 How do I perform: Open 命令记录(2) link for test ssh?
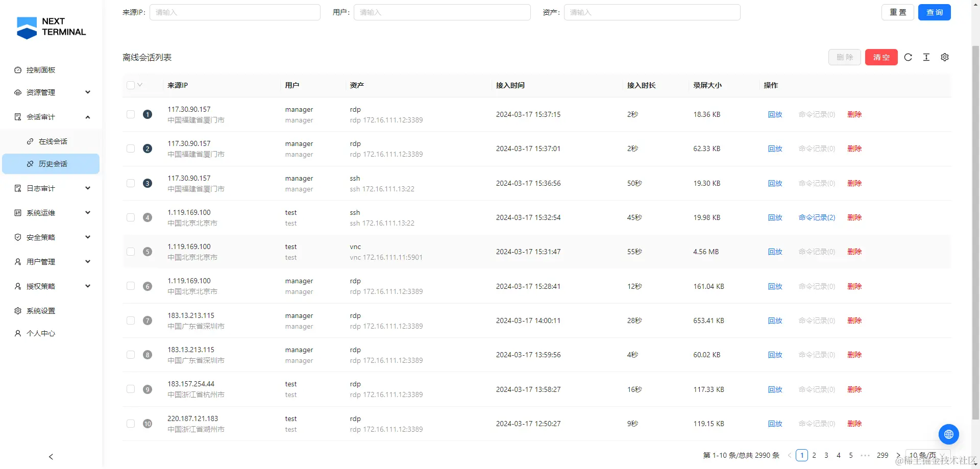coord(817,217)
